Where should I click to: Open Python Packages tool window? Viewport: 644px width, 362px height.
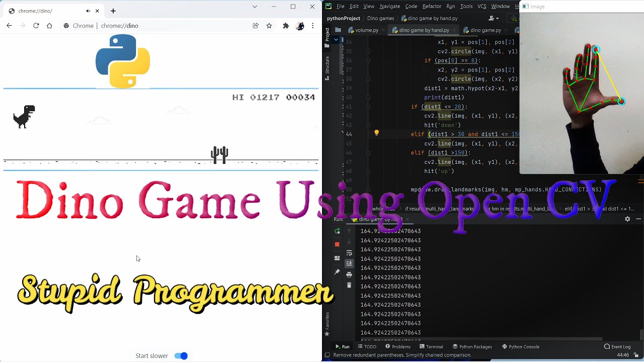click(472, 347)
